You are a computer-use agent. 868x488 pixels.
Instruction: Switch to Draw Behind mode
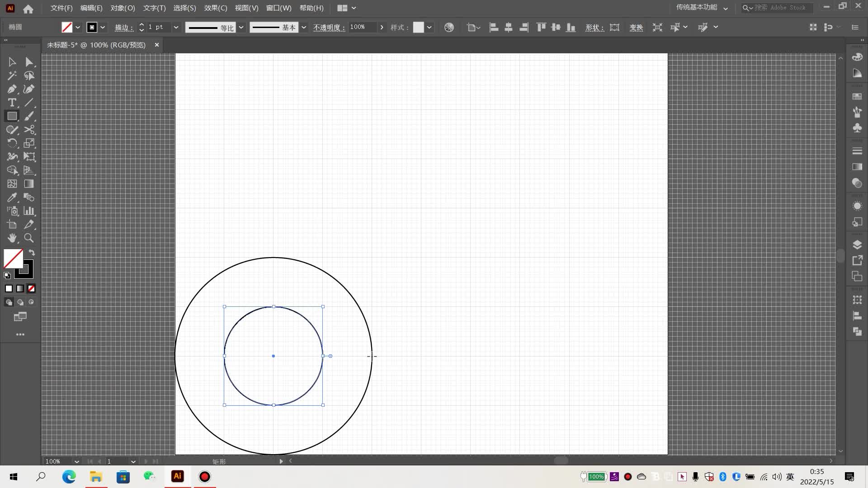[20, 302]
